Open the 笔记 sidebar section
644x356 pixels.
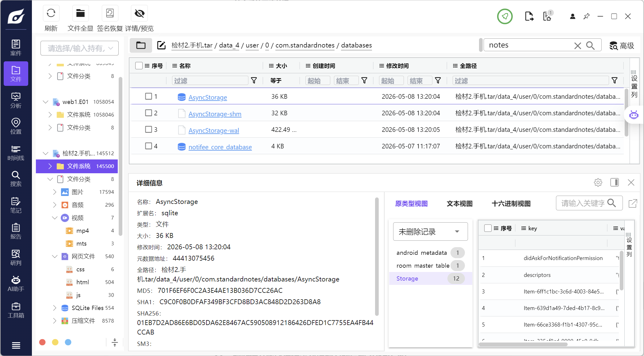point(16,205)
